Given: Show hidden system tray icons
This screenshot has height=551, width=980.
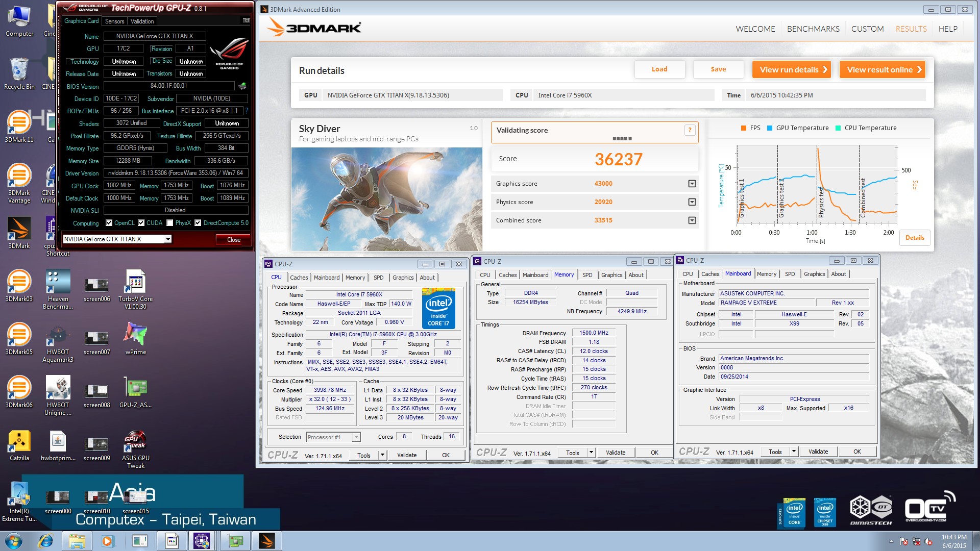Looking at the screenshot, I should pos(891,541).
